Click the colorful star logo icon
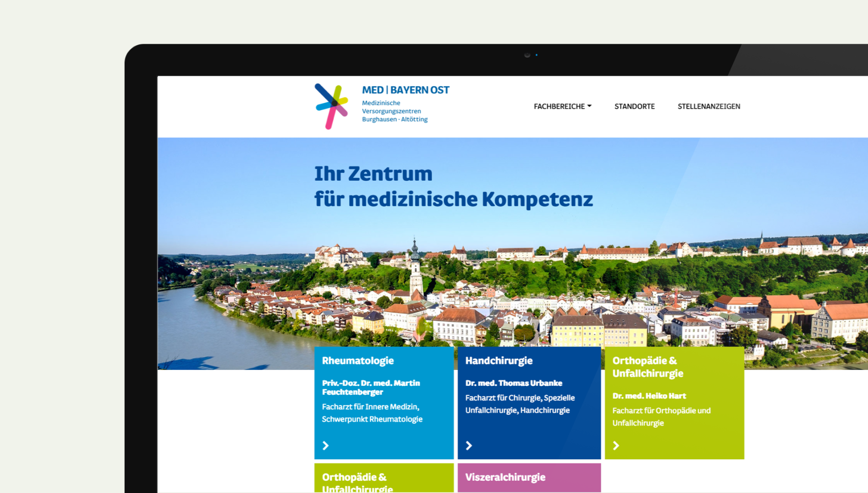This screenshot has height=493, width=868. pyautogui.click(x=331, y=106)
